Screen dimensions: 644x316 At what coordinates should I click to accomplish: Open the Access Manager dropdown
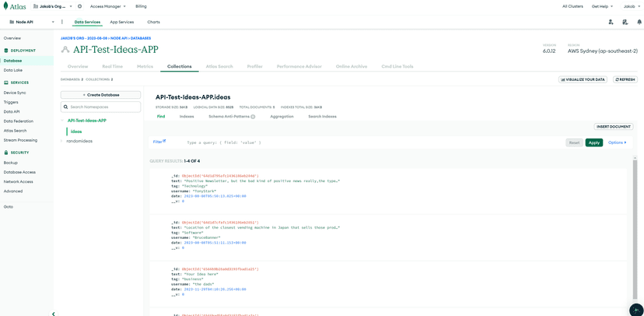click(108, 6)
